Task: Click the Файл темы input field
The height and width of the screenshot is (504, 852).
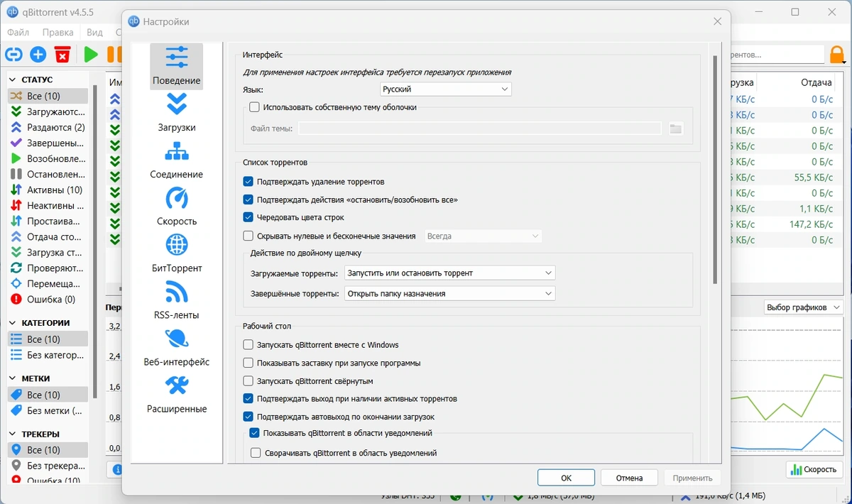Action: tap(479, 128)
